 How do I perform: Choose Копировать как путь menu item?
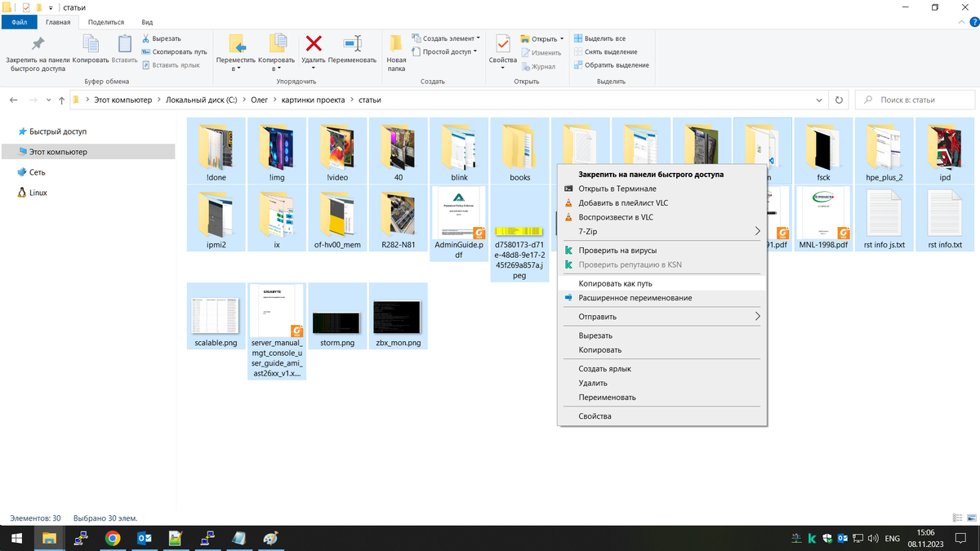pos(662,283)
